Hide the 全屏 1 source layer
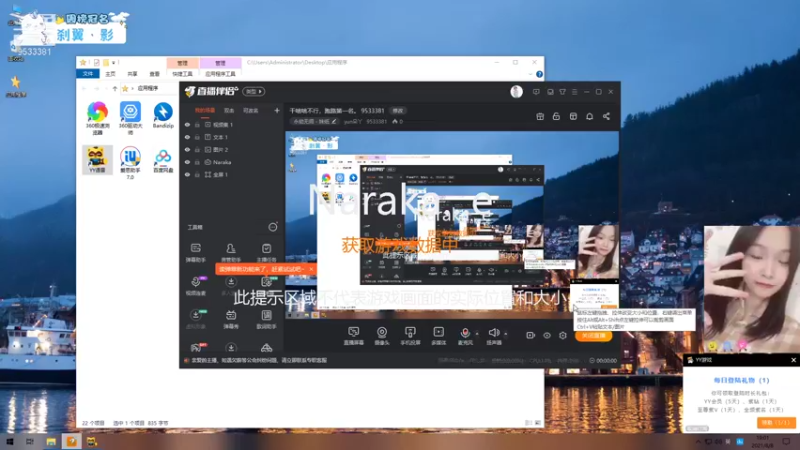 pos(187,174)
